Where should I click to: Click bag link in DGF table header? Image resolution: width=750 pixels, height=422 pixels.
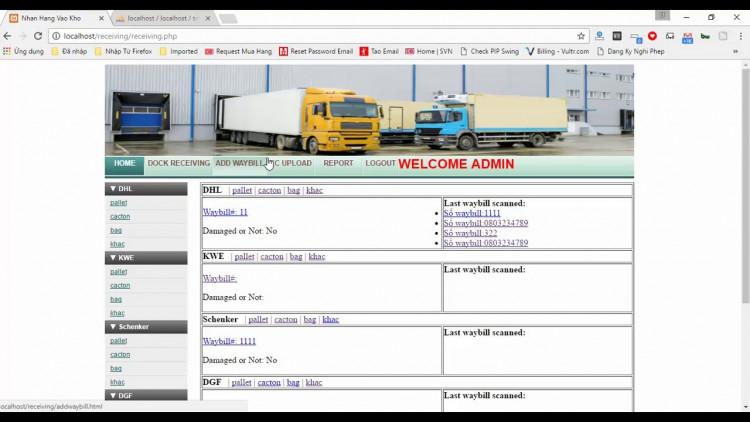point(293,383)
